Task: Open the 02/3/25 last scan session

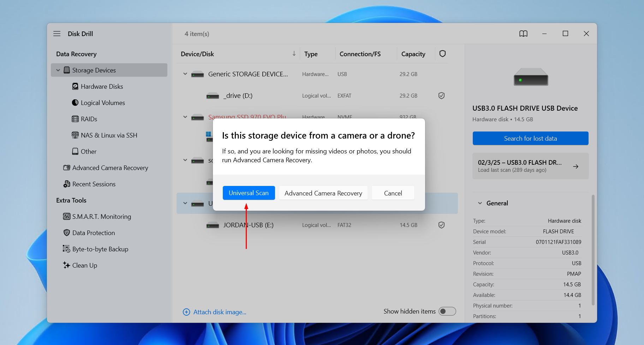Action: click(530, 166)
